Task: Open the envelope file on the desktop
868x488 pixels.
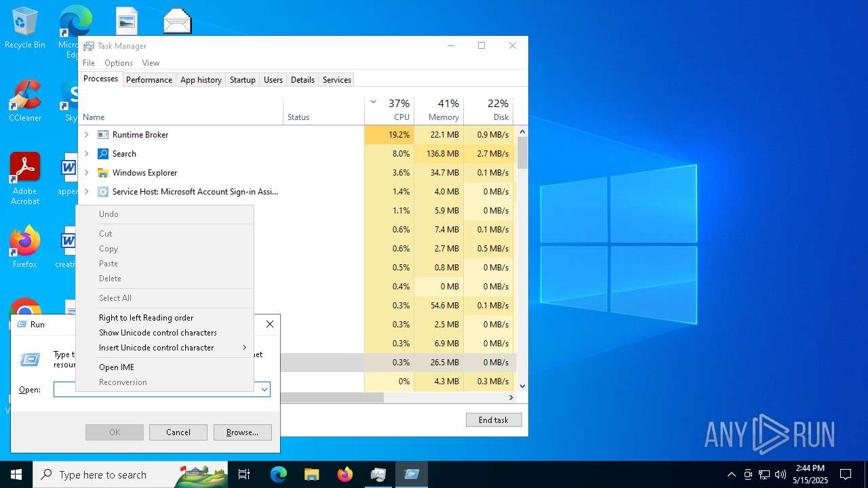Action: [178, 20]
